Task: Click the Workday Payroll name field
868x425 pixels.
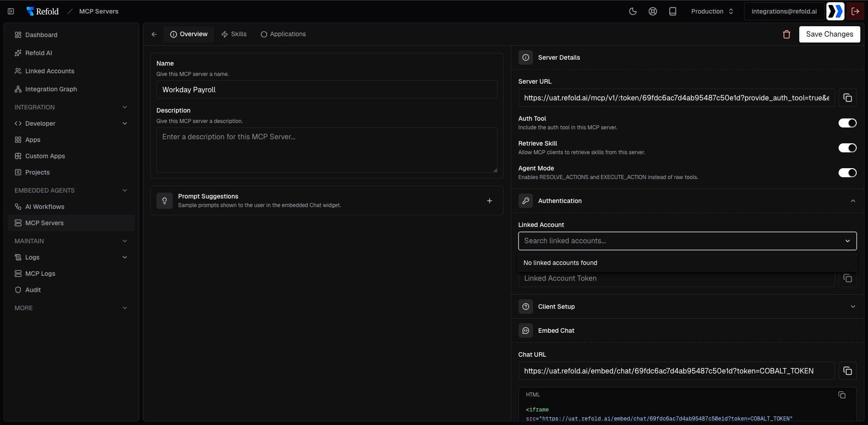Action: point(327,90)
